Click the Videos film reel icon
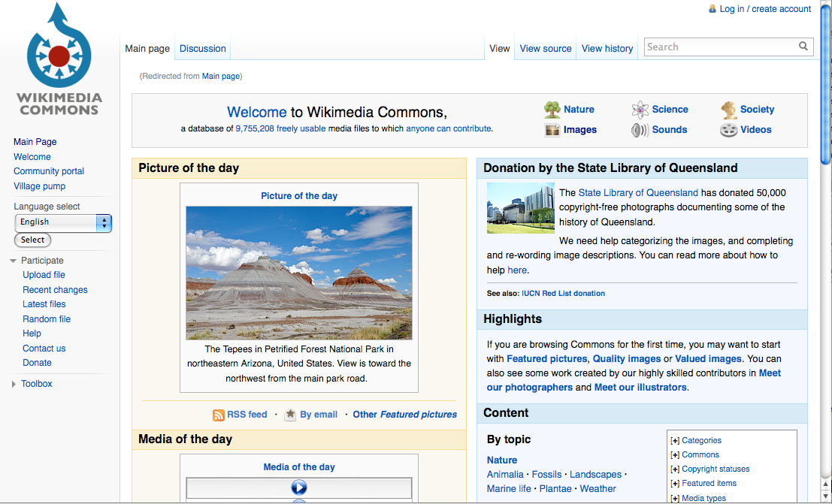Viewport: 832px width, 504px height. pos(728,130)
